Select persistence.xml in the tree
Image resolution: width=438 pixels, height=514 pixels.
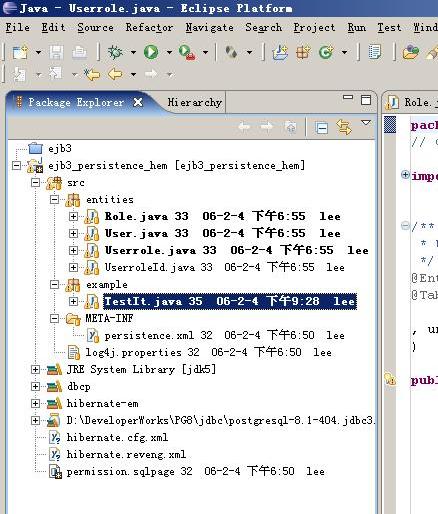(149, 335)
